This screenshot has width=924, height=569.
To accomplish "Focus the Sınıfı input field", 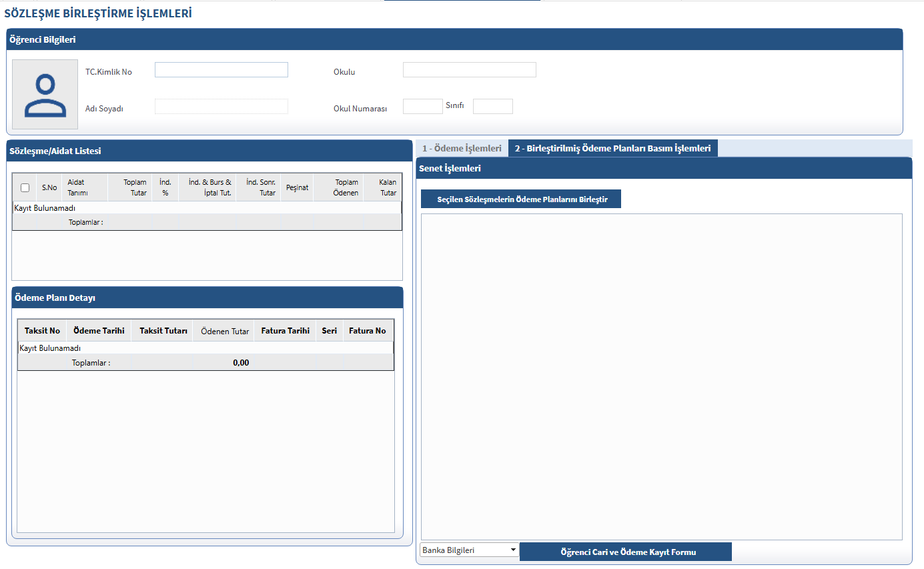I will coord(492,107).
